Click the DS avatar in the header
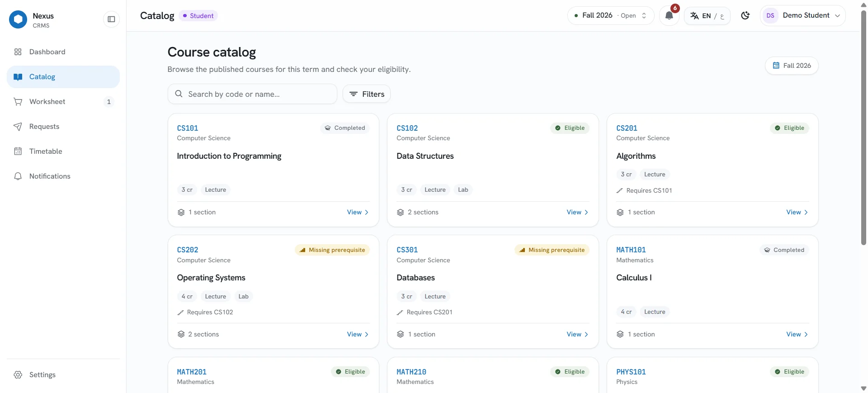The image size is (868, 393). point(770,16)
